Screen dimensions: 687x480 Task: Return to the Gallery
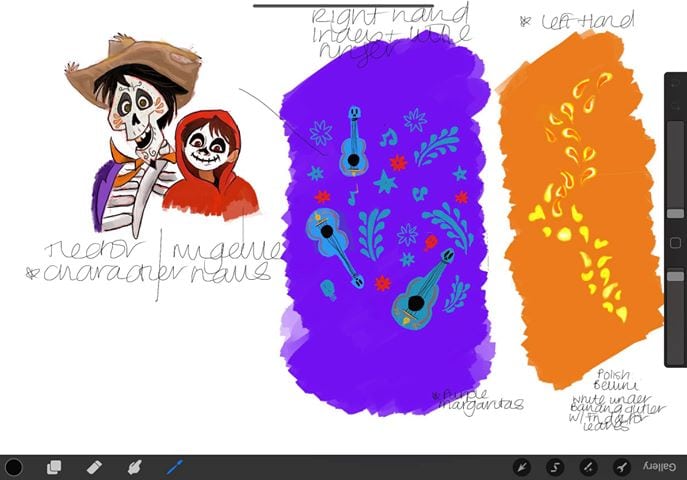pyautogui.click(x=660, y=467)
